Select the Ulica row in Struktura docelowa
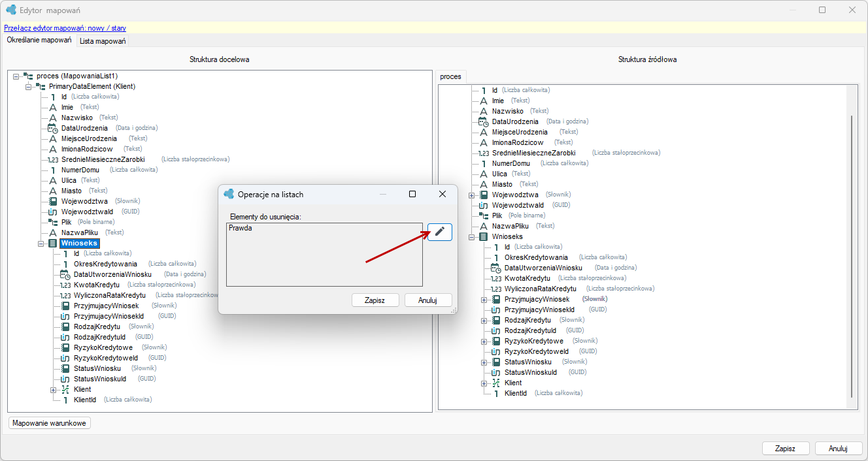Image resolution: width=868 pixels, height=461 pixels. [x=69, y=180]
